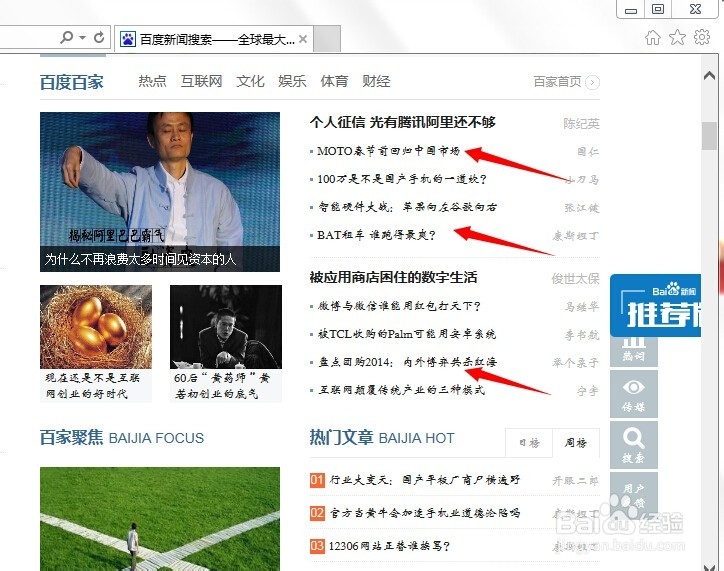Open article 100万是不是国产手机的一道坎
The image size is (724, 571).
click(x=402, y=179)
